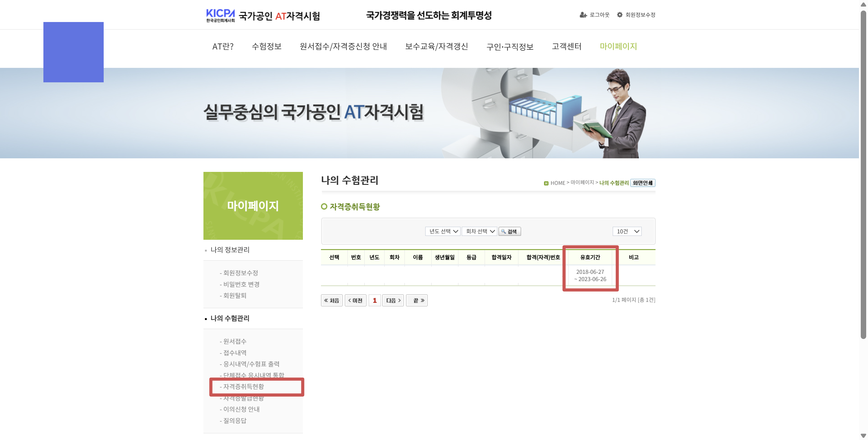This screenshot has height=440, width=868.
Task: Select page number 1 in pagination
Action: point(375,300)
